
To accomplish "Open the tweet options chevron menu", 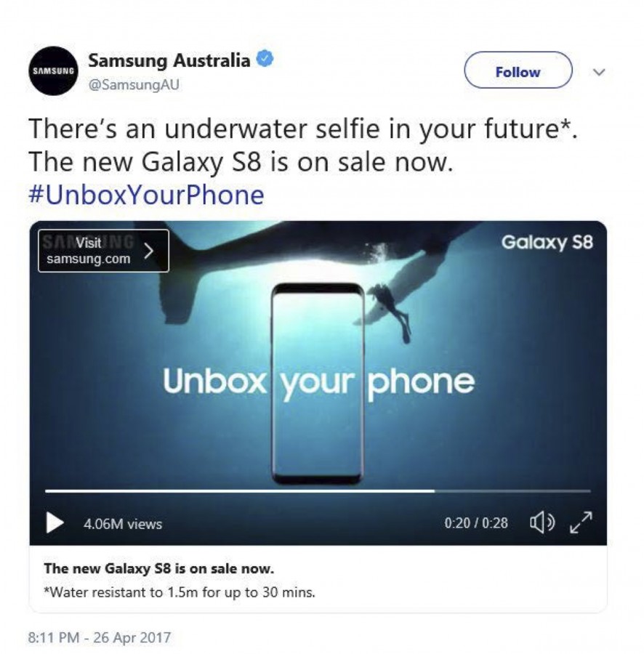I will coord(599,72).
